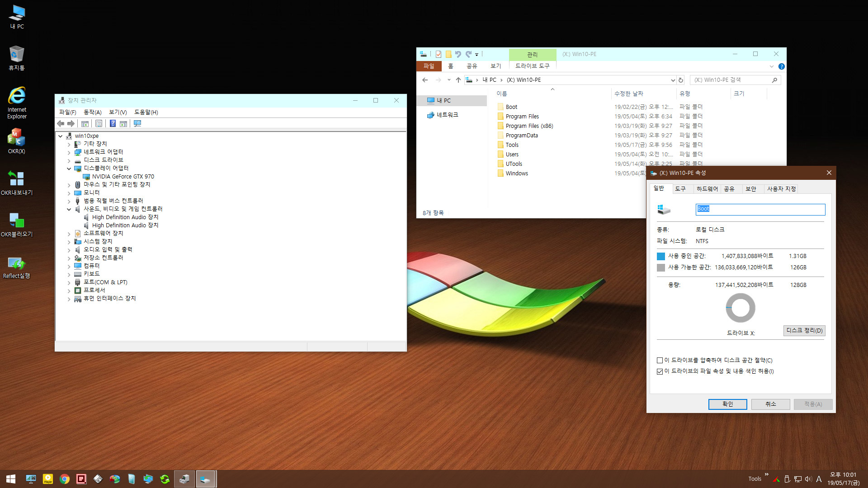Click 확인 button in properties dialog

click(727, 404)
